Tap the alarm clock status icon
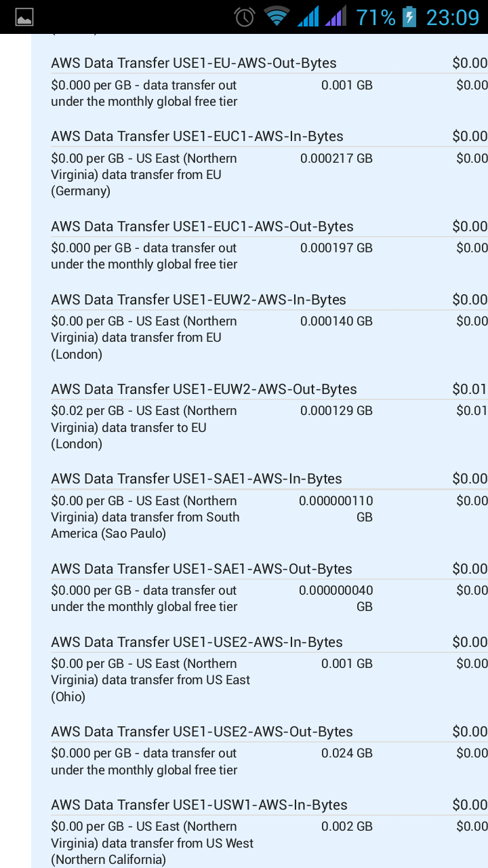This screenshot has height=868, width=488. click(x=245, y=16)
